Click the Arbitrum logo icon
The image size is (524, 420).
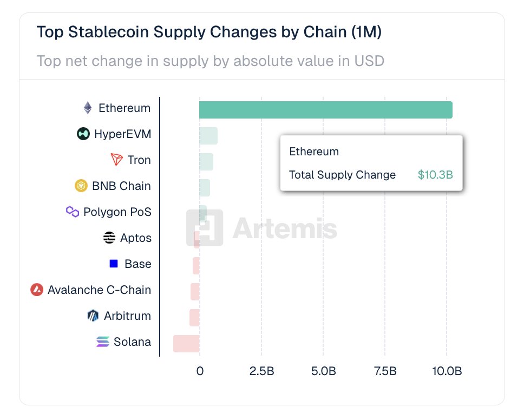[93, 316]
